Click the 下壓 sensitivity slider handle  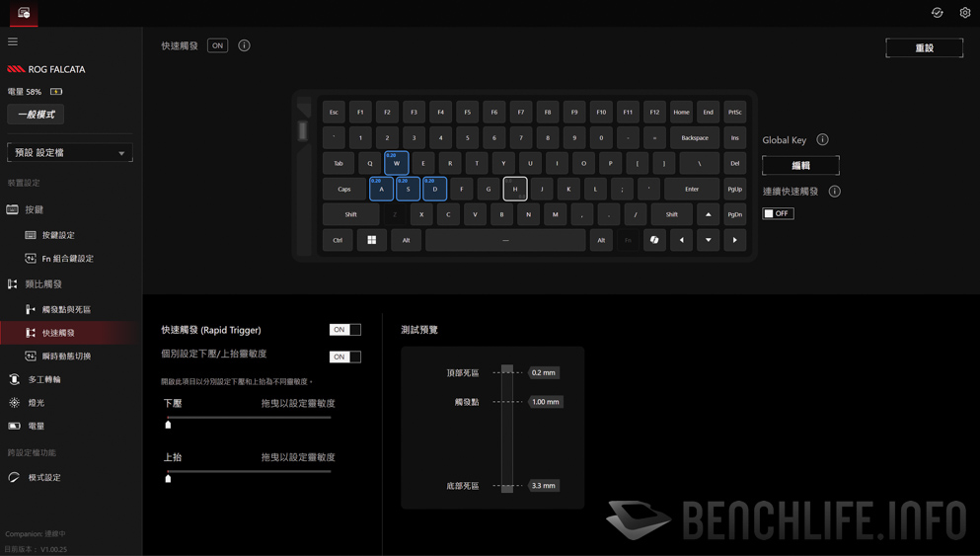(168, 425)
